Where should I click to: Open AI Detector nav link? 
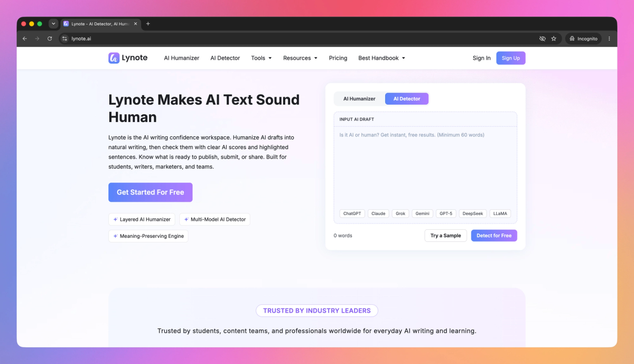coord(225,58)
